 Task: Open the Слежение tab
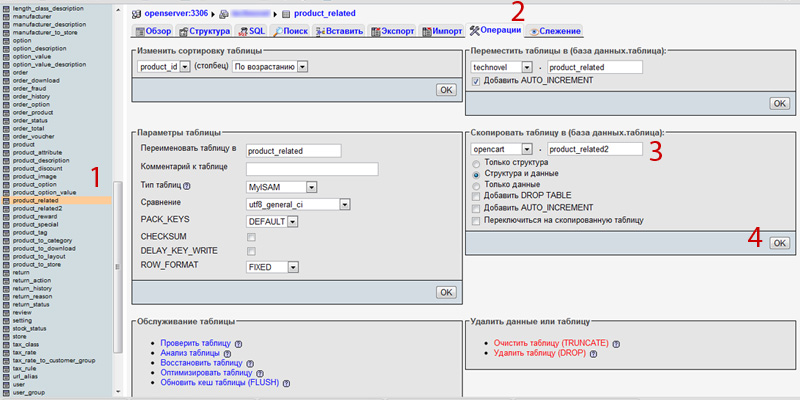[x=554, y=31]
